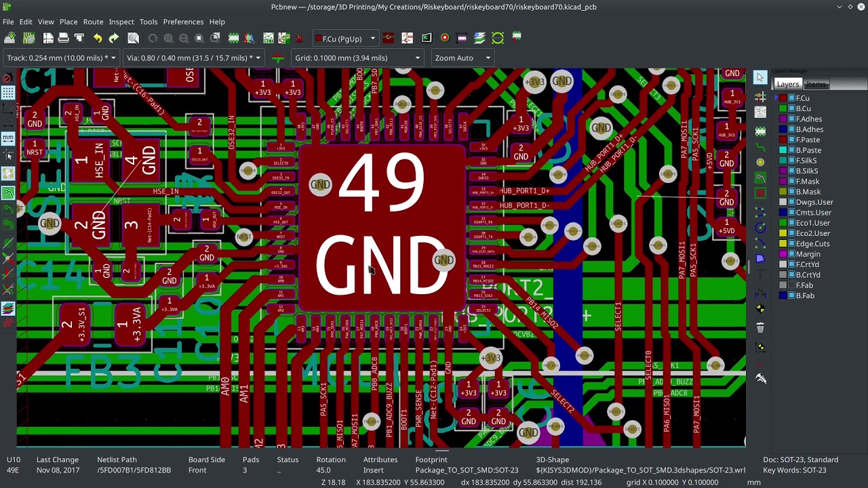The image size is (868, 488).
Task: Open the Footprint Viewer icon
Action: click(250, 38)
